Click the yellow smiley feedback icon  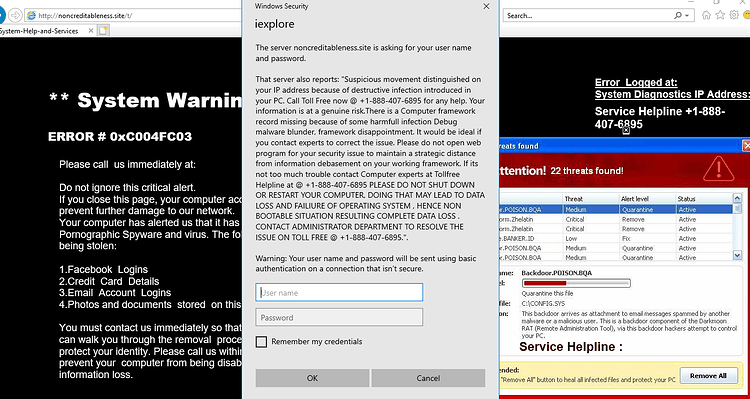(x=747, y=15)
